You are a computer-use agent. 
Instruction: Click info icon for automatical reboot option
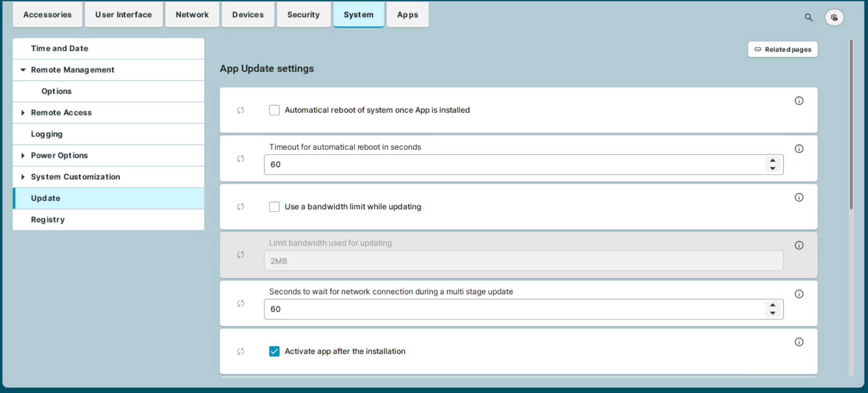pos(799,101)
